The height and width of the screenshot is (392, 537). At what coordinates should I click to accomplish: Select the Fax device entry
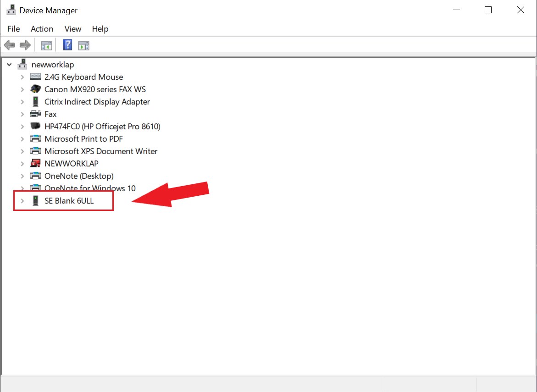pyautogui.click(x=50, y=114)
